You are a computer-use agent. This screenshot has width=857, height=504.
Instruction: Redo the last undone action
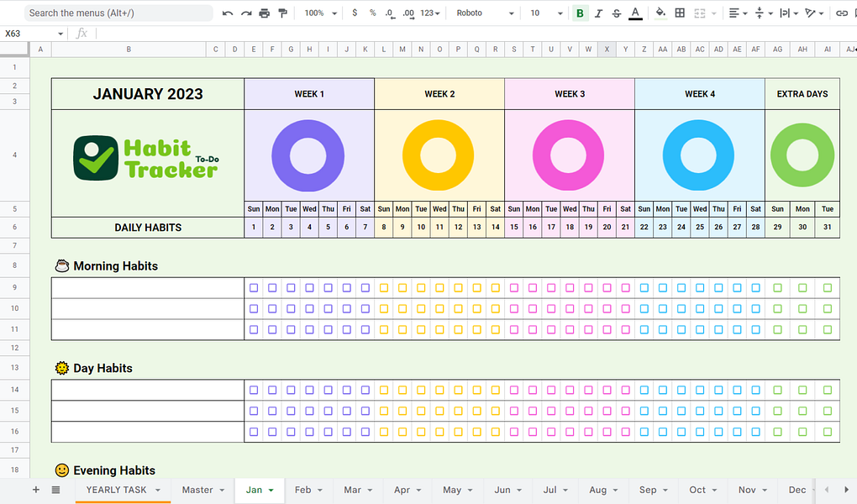[246, 13]
